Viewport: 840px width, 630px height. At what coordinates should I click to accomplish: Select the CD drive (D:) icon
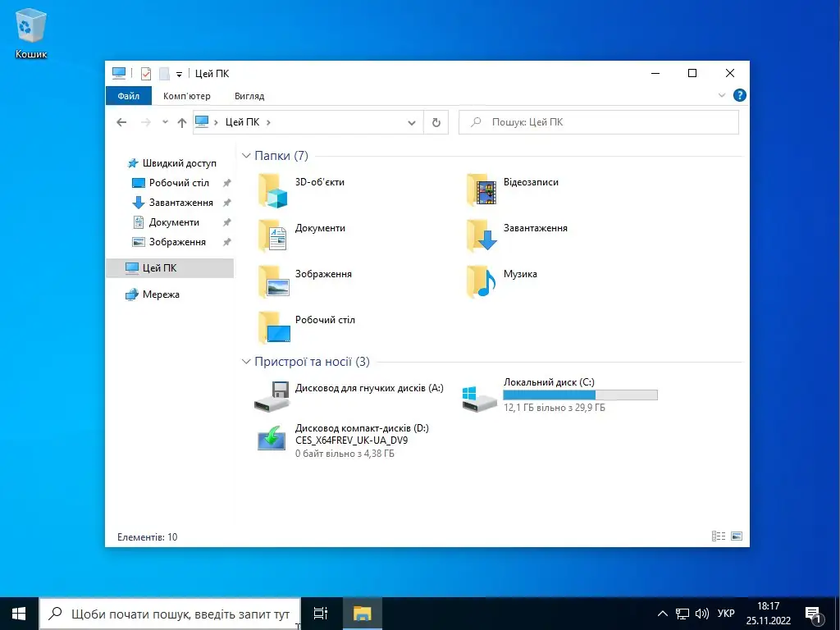pos(272,438)
